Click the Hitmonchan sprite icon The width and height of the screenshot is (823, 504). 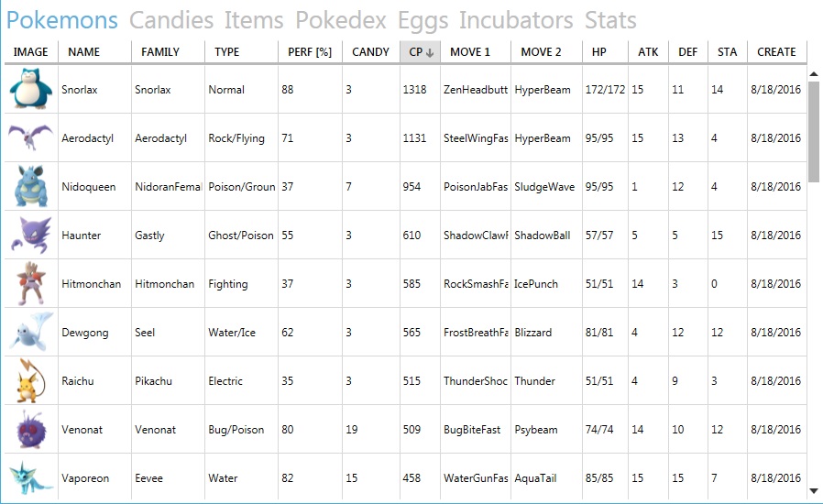click(31, 283)
